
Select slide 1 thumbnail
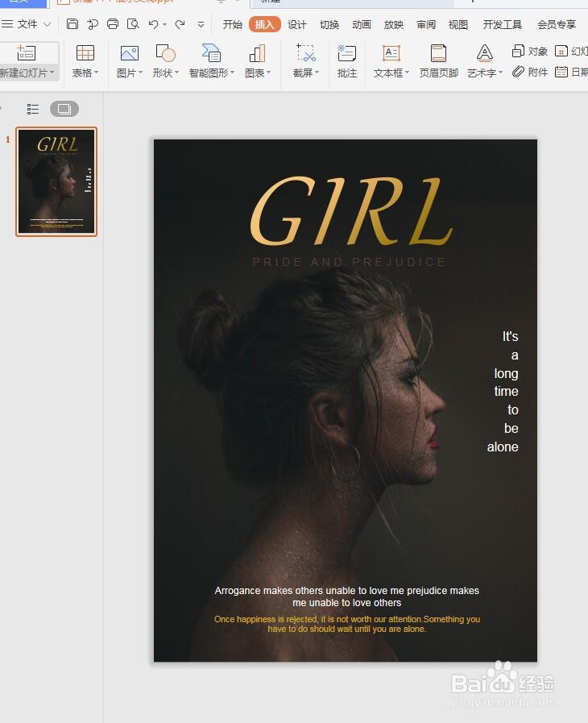[x=56, y=181]
